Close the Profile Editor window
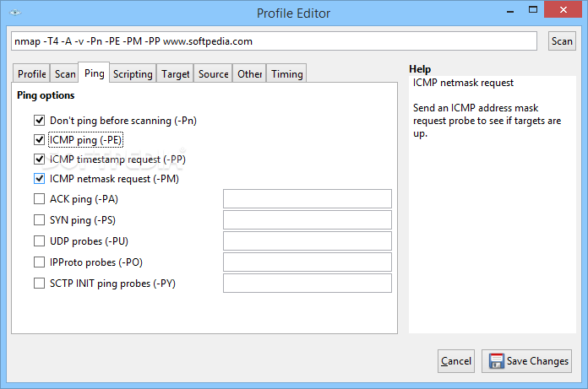588x389 pixels. pos(563,10)
